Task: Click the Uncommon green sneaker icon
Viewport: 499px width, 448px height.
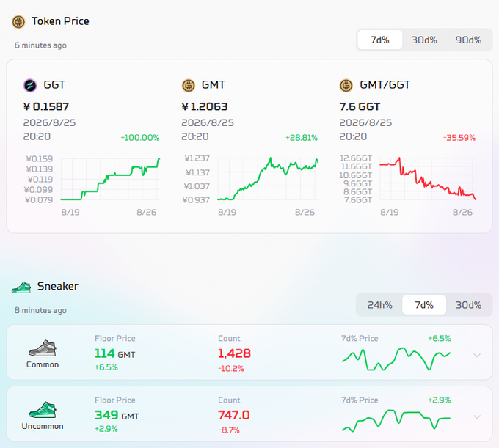Action: tap(43, 410)
